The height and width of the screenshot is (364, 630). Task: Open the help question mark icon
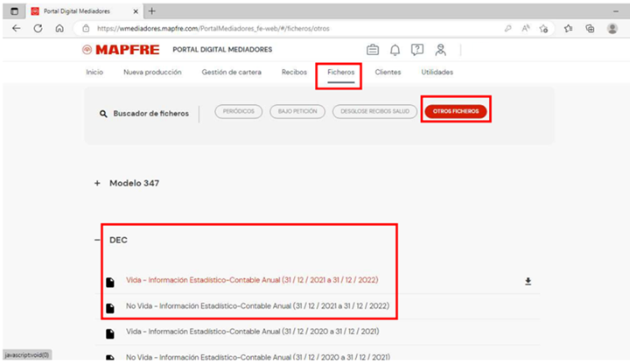tap(417, 50)
